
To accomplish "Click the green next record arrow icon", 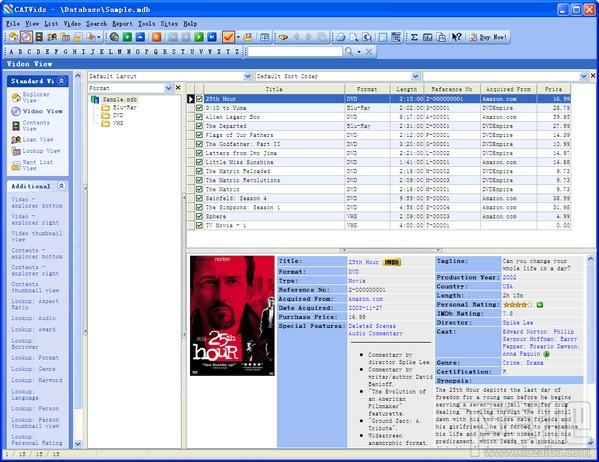I will point(199,37).
